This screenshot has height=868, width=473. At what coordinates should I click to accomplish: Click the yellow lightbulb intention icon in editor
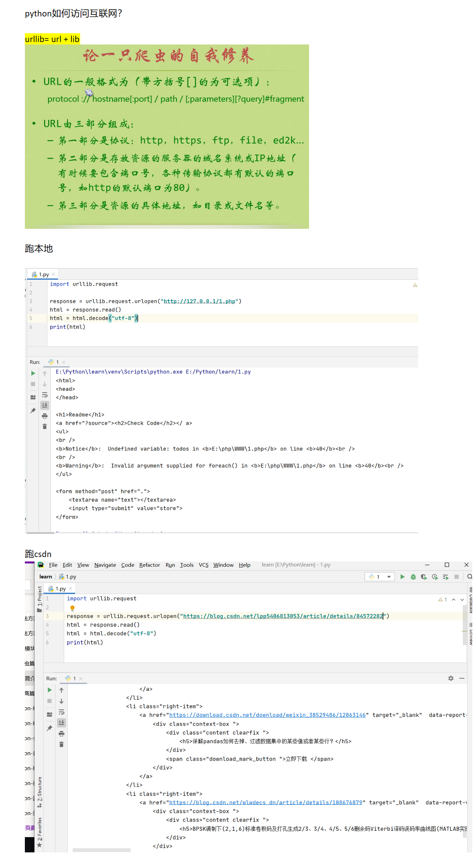point(73,608)
